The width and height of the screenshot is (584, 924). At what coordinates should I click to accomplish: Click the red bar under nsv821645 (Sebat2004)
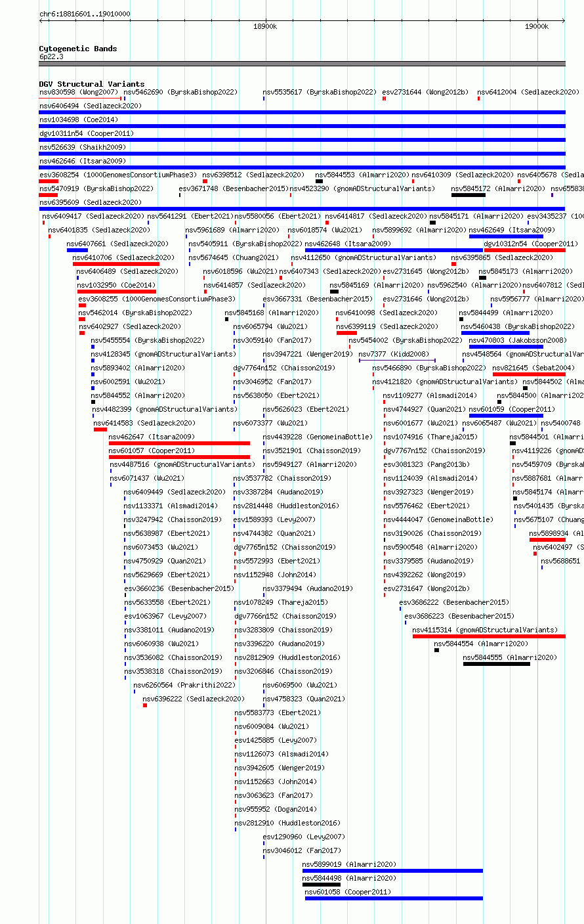[529, 374]
